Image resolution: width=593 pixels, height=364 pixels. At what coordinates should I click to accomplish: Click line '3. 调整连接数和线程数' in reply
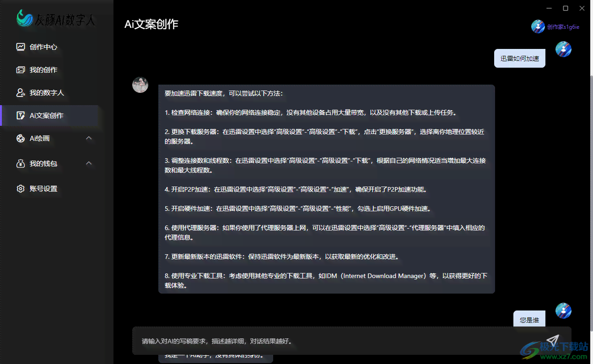[x=325, y=166]
